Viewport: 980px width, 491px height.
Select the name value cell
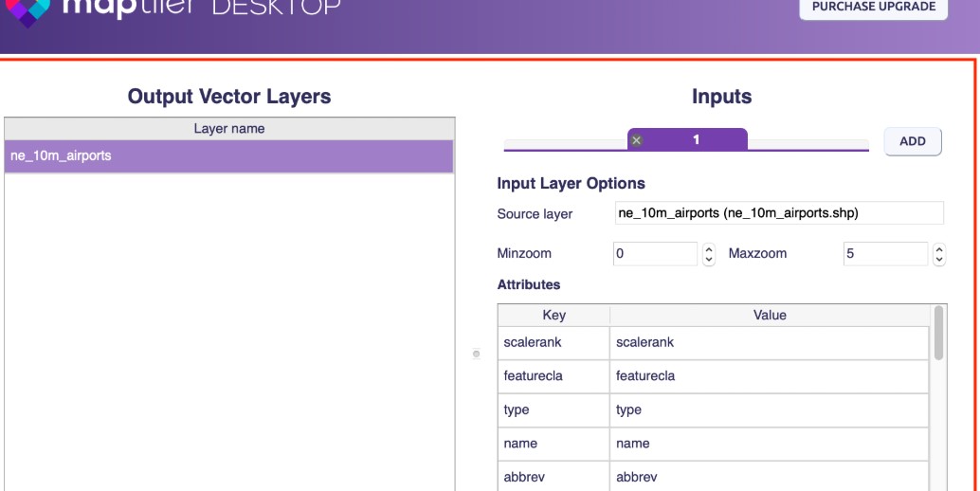point(770,444)
